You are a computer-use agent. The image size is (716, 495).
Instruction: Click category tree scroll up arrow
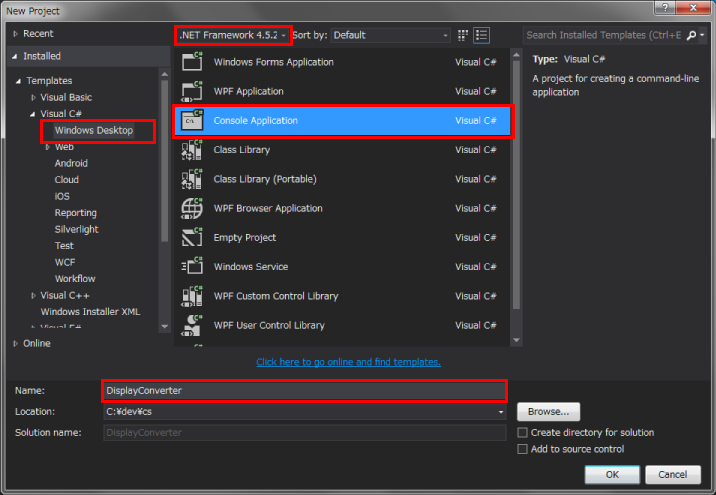coord(165,74)
